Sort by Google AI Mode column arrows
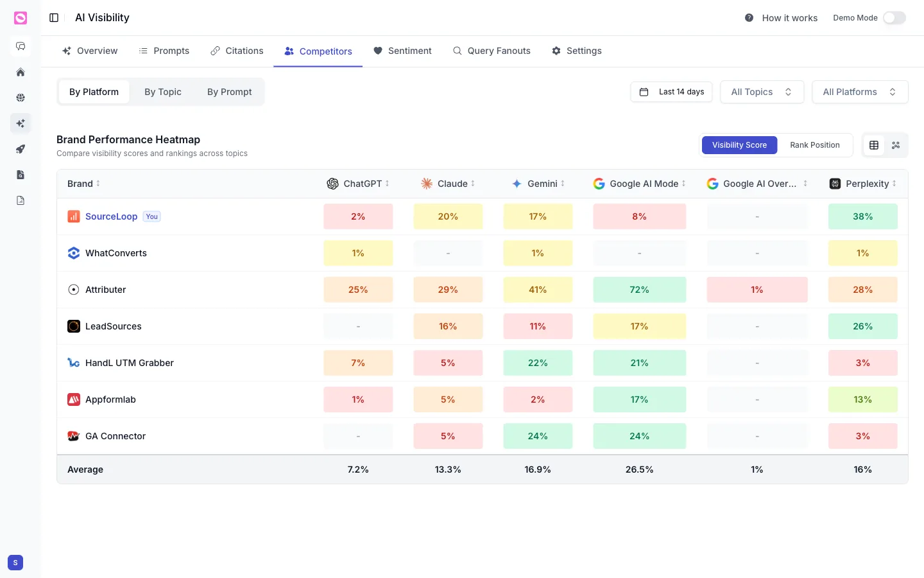This screenshot has width=924, height=578. point(684,184)
